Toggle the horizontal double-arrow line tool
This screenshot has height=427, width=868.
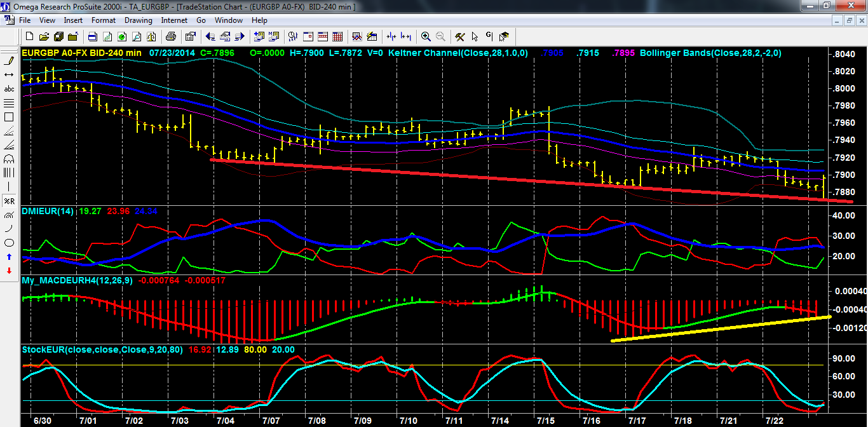tap(10, 75)
